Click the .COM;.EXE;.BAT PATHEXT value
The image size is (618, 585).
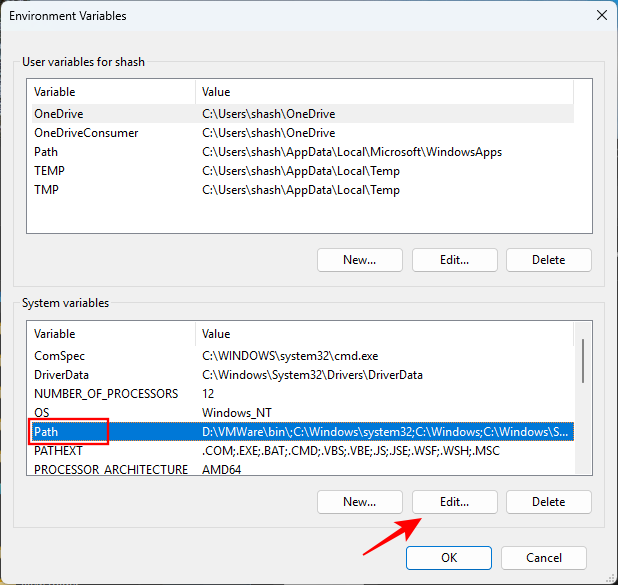coord(351,451)
